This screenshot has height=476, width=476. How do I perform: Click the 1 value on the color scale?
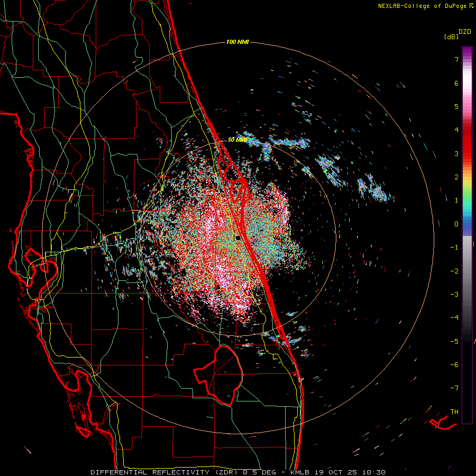tap(456, 200)
